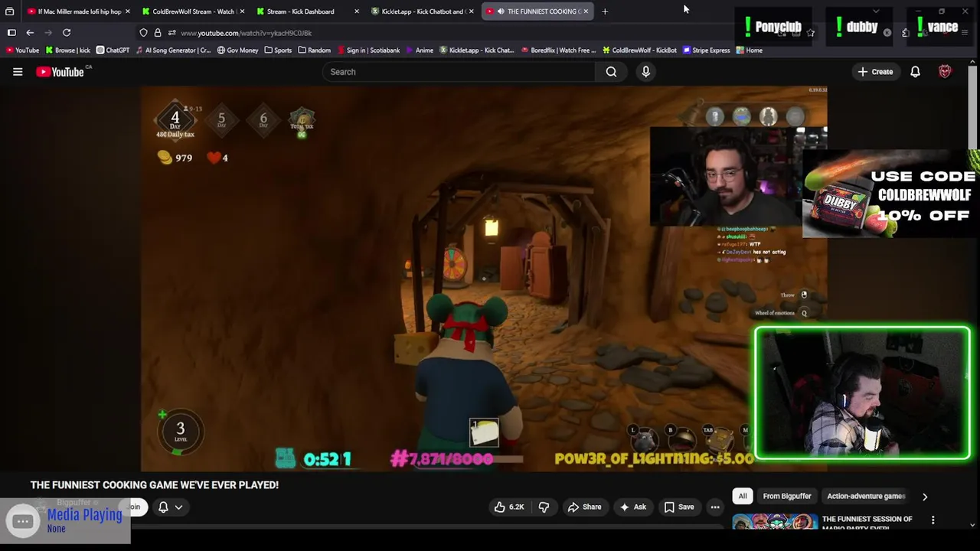Open the notification bell dropdown for channel
Viewport: 980px width, 551px height.
pyautogui.click(x=170, y=507)
